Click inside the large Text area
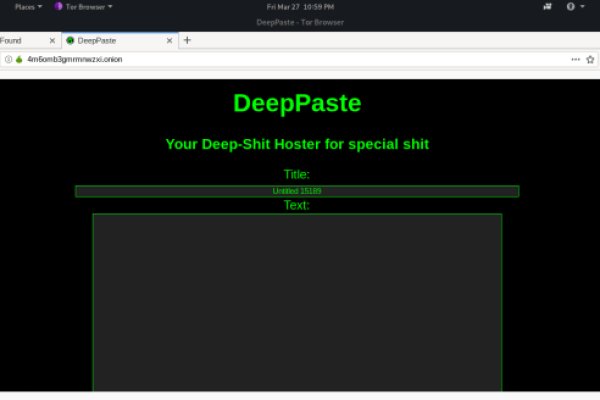Screen dimensions: 600x400 pyautogui.click(x=297, y=300)
